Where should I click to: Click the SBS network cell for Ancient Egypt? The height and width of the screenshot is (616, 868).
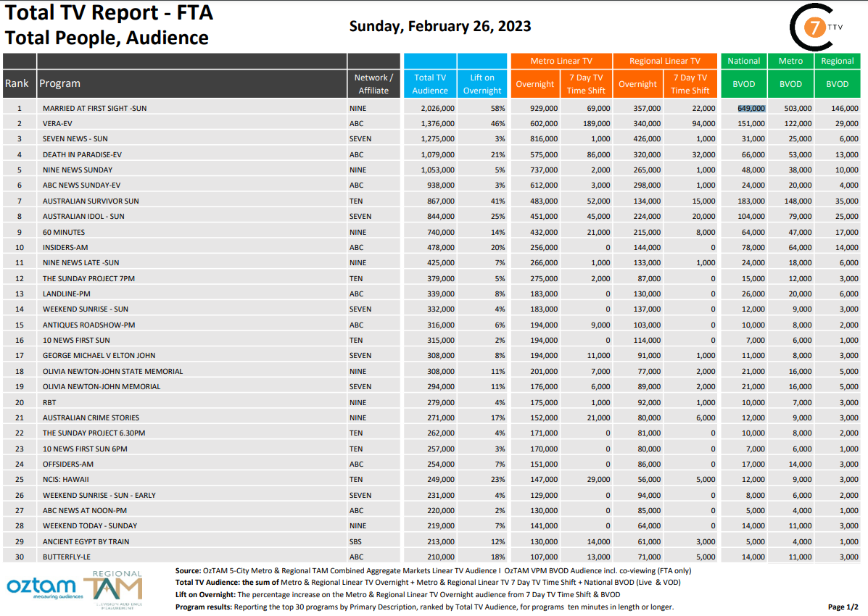(x=355, y=542)
